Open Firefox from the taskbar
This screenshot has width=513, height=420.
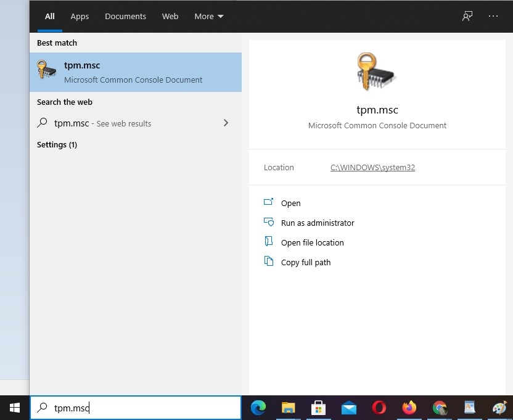coord(409,408)
